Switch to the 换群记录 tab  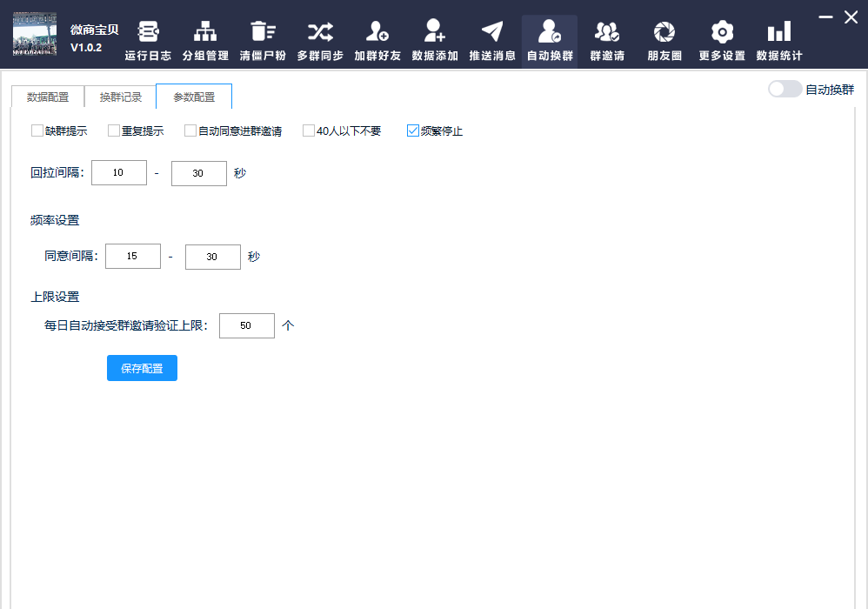120,97
